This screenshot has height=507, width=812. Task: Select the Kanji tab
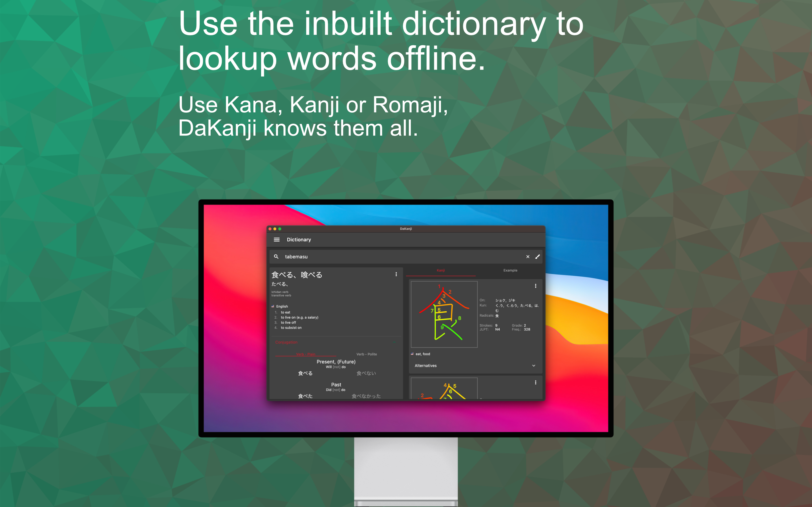[441, 270]
